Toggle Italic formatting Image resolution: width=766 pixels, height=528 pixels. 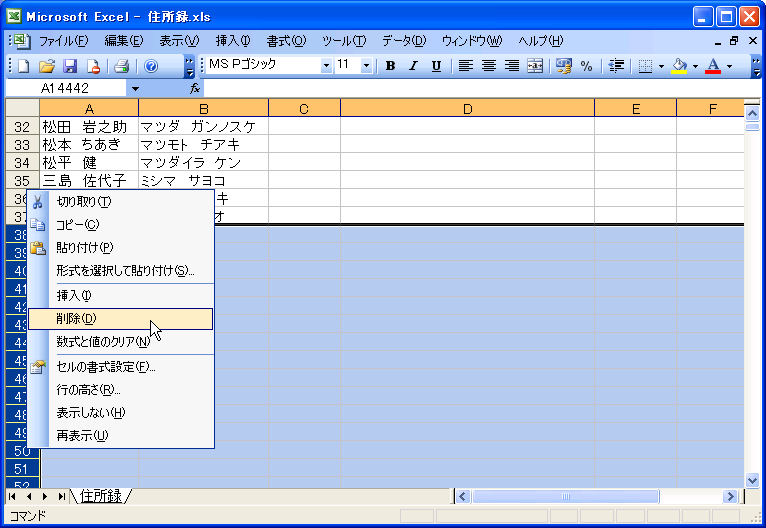pyautogui.click(x=413, y=65)
